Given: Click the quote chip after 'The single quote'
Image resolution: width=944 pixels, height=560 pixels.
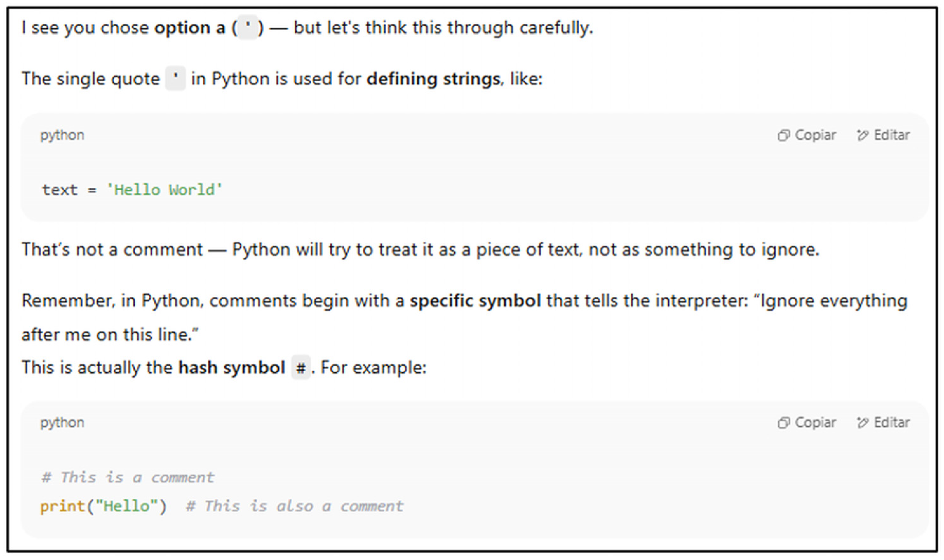Looking at the screenshot, I should point(175,78).
